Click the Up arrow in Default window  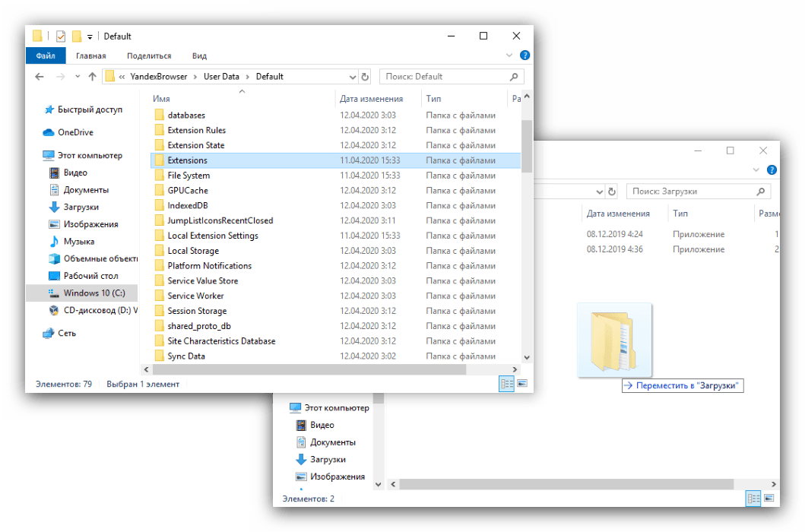(x=93, y=77)
